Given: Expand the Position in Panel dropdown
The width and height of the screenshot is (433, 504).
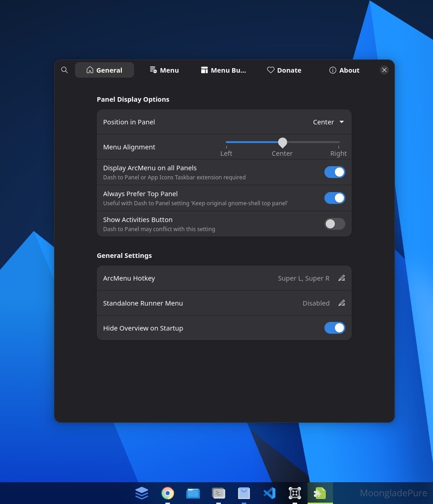Looking at the screenshot, I should (x=328, y=122).
